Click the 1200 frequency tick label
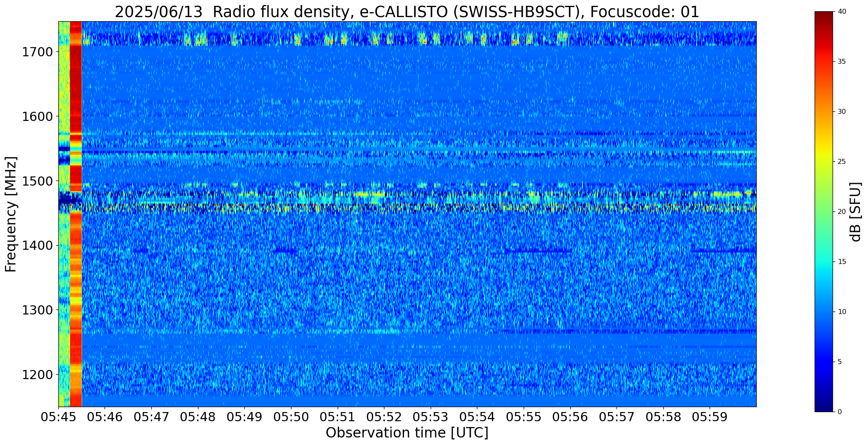 [x=37, y=375]
